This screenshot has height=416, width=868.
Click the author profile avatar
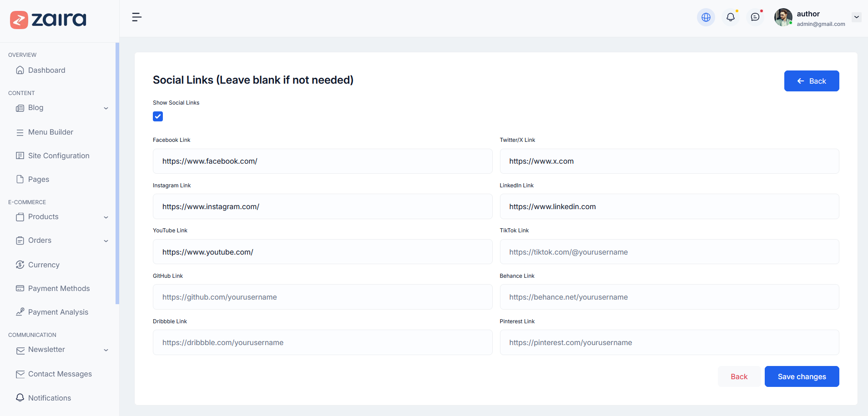(783, 17)
